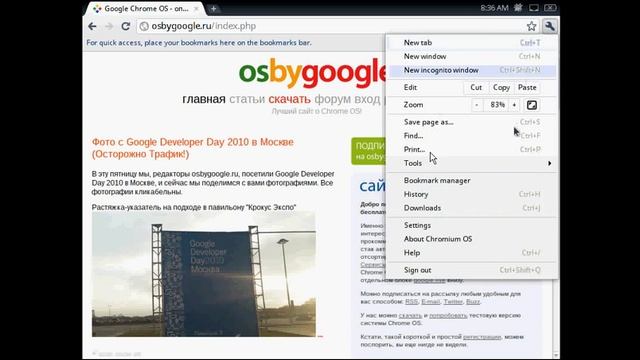Close the Google Chrome OS tab
The width and height of the screenshot is (640, 360).
point(196,9)
